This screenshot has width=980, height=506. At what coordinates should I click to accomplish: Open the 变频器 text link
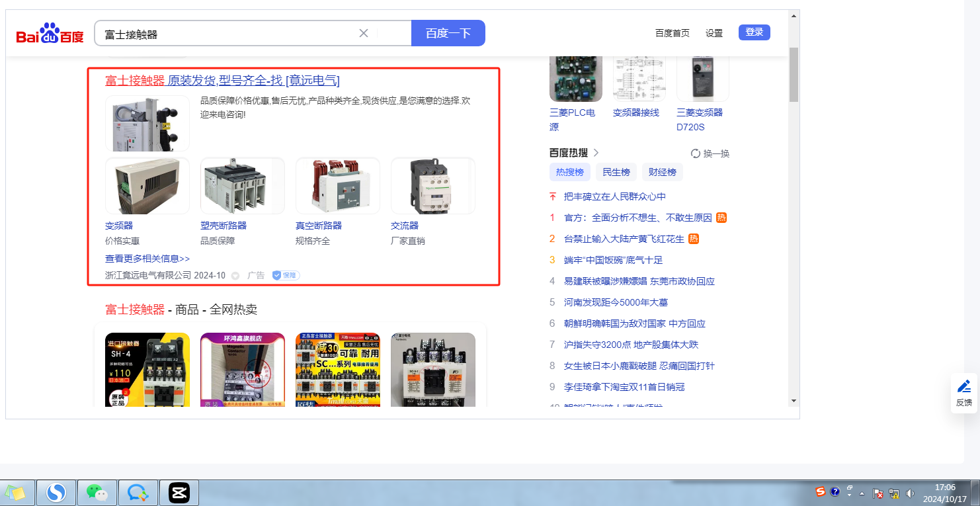click(x=119, y=226)
